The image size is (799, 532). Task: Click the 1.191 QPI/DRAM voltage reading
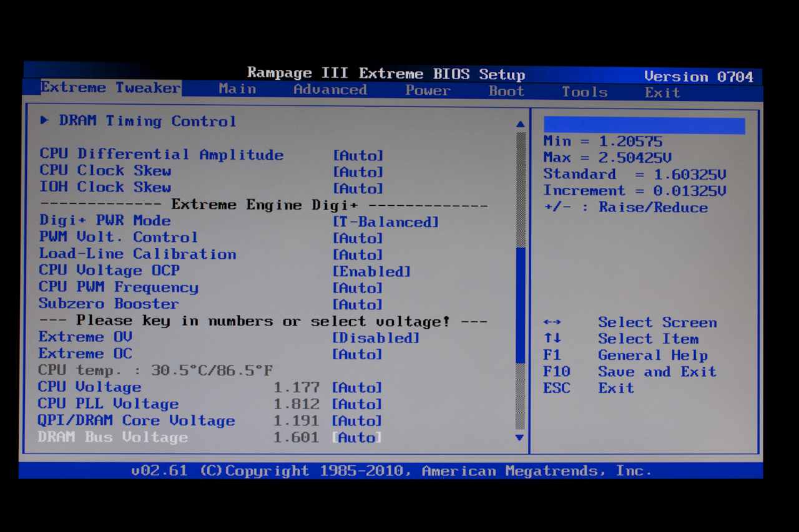pos(297,421)
